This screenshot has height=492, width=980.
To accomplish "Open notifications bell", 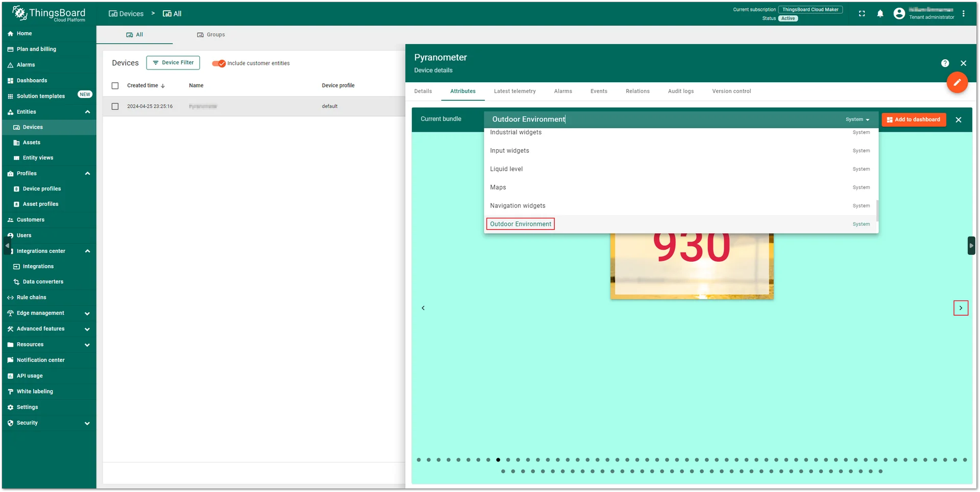I will (880, 14).
